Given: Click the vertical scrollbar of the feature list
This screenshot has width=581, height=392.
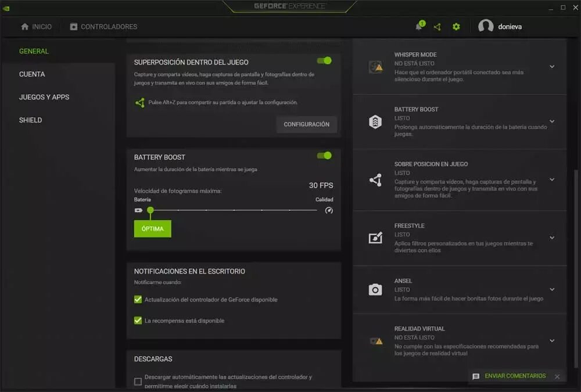Looking at the screenshot, I should click(x=575, y=269).
